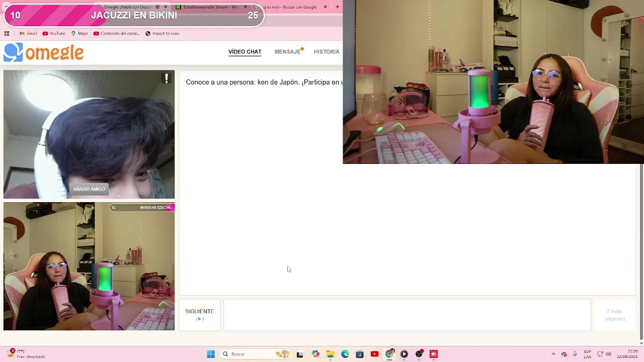Open the report exclamation icon on stranger video
The image size is (644, 362).
click(167, 78)
